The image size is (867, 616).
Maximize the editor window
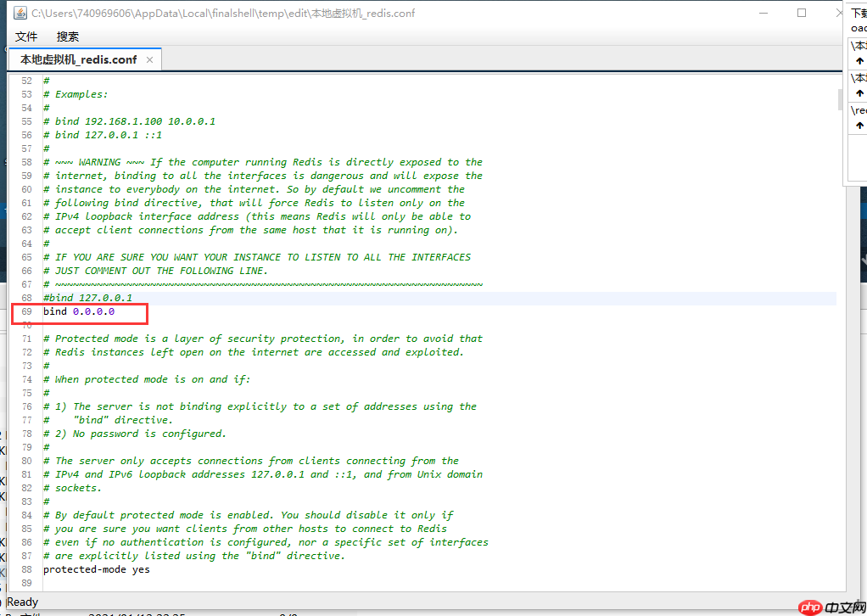coord(801,13)
